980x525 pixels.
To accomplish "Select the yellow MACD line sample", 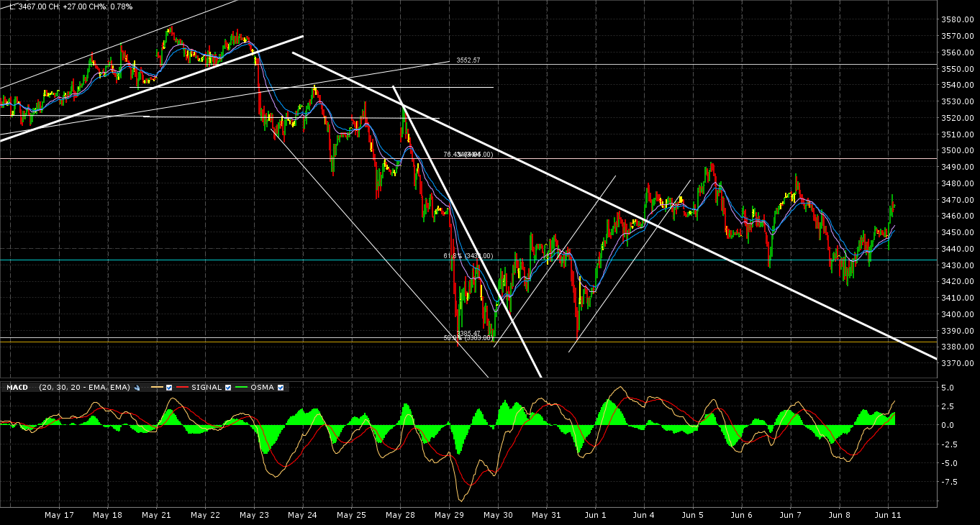I will coord(157,387).
